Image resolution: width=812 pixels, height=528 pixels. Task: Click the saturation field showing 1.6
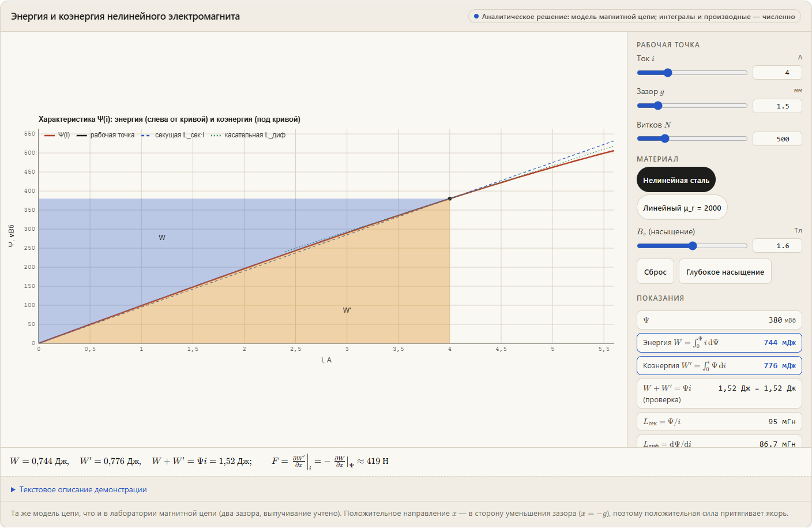777,246
